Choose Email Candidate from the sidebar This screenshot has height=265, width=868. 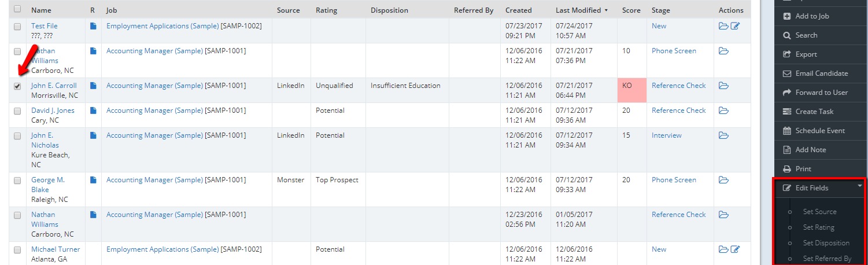821,73
